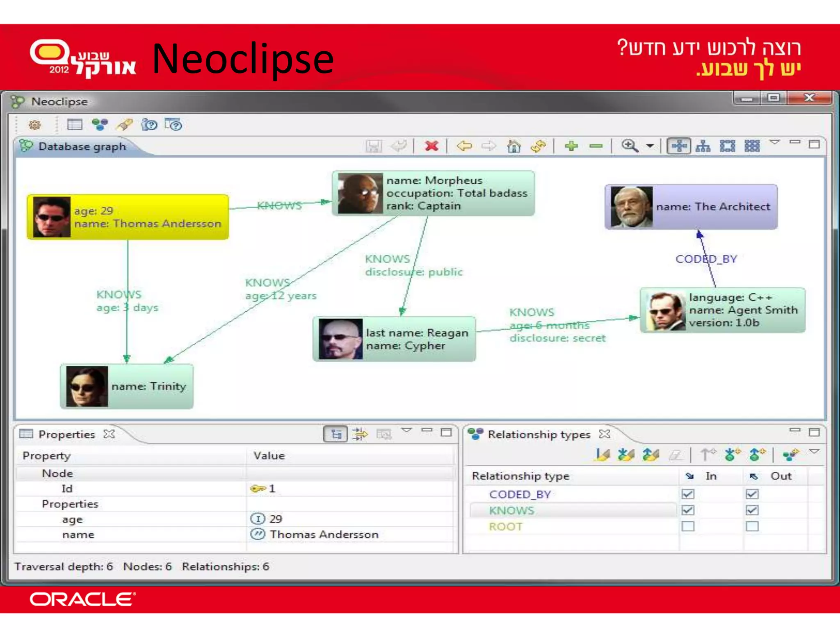This screenshot has height=630, width=840.
Task: Click the create new relationship type icon
Action: [x=791, y=454]
